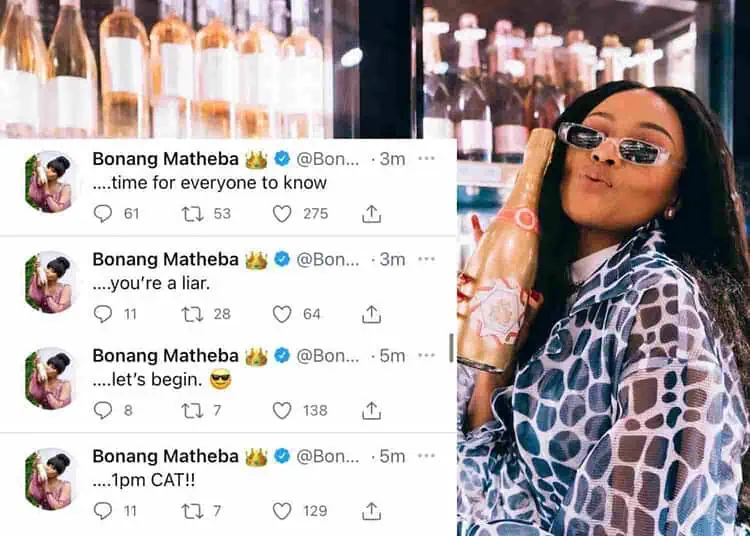
Task: Open the '1pm CAT!!' tweet text
Action: coord(144,480)
